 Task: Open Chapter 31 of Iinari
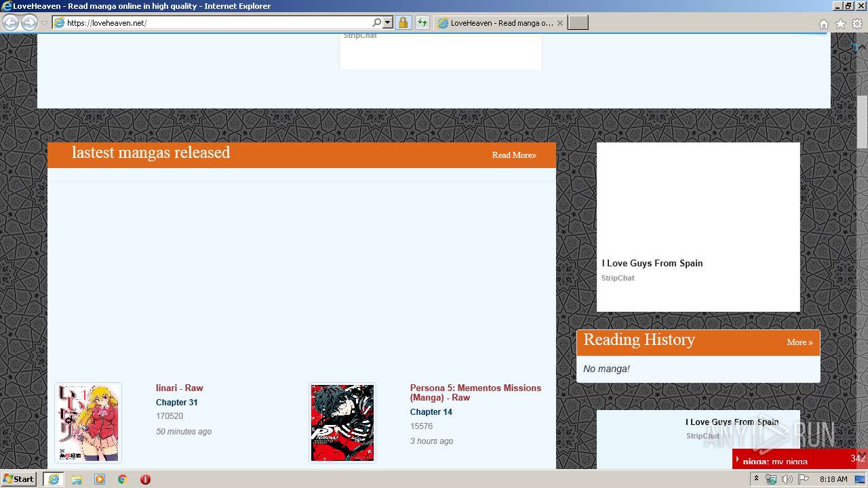point(177,403)
